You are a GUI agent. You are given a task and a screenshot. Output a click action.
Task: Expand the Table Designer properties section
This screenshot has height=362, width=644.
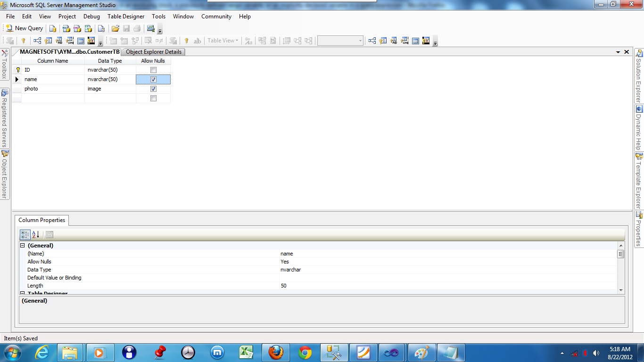click(22, 293)
